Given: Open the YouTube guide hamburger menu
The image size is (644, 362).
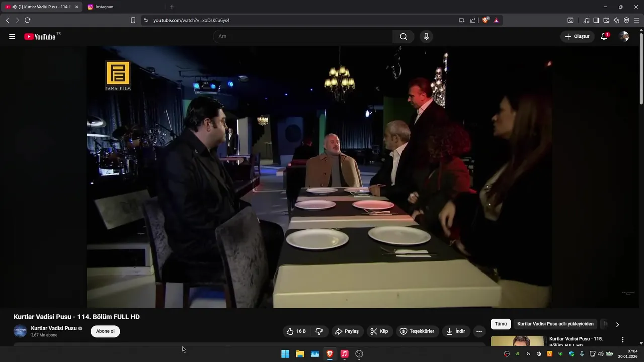Looking at the screenshot, I should pos(12,37).
